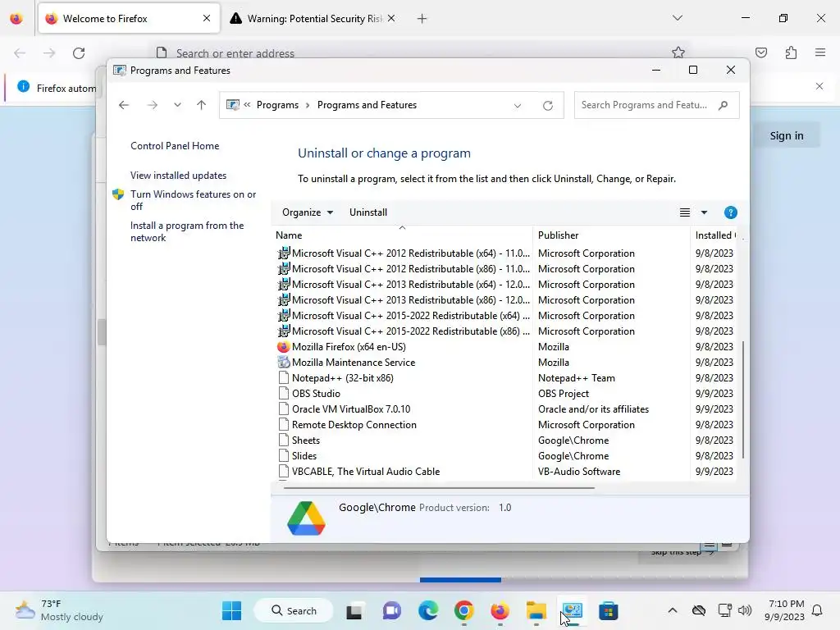
Task: Open the blue Help icon
Action: tap(730, 212)
